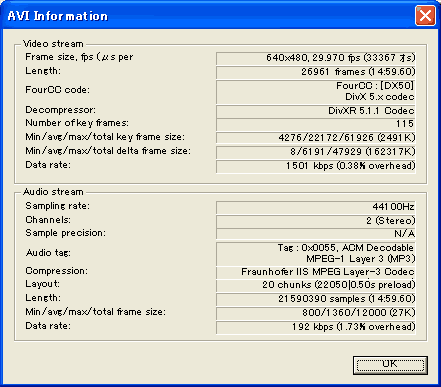
Task: Click the OK button
Action: pyautogui.click(x=390, y=365)
